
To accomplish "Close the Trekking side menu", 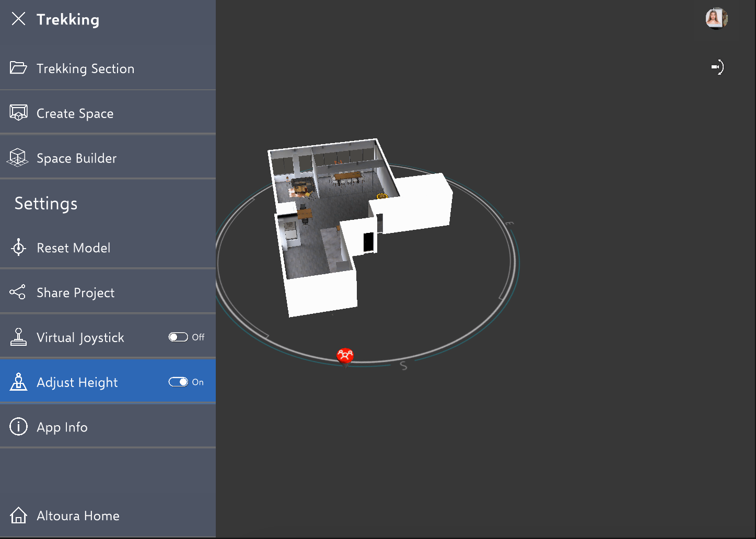I will (x=18, y=19).
